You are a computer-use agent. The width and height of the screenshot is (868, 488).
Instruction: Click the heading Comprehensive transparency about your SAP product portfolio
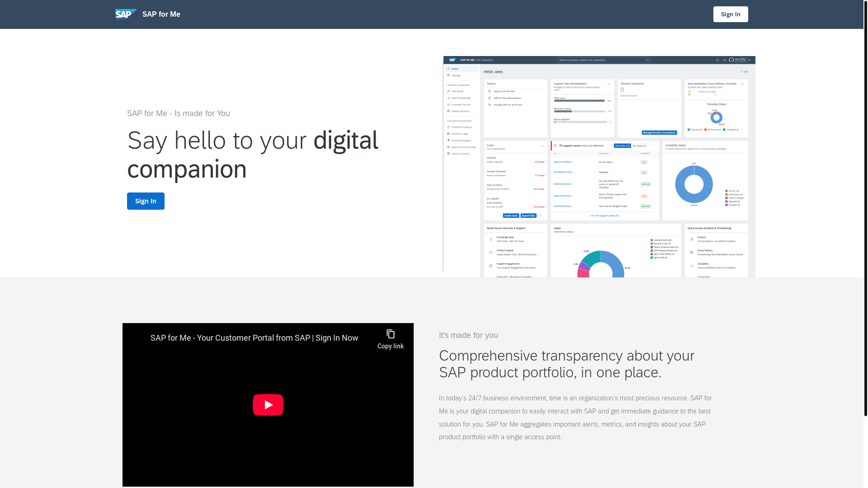tap(566, 364)
